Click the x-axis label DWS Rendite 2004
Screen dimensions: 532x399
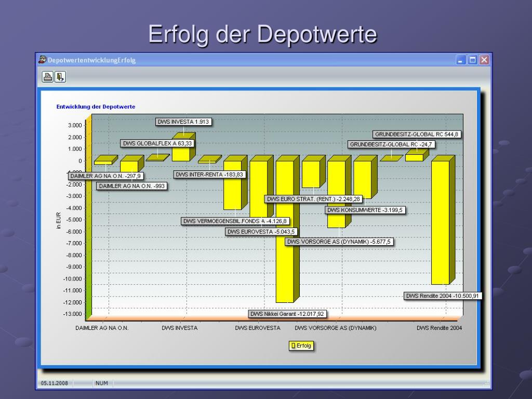pos(440,328)
